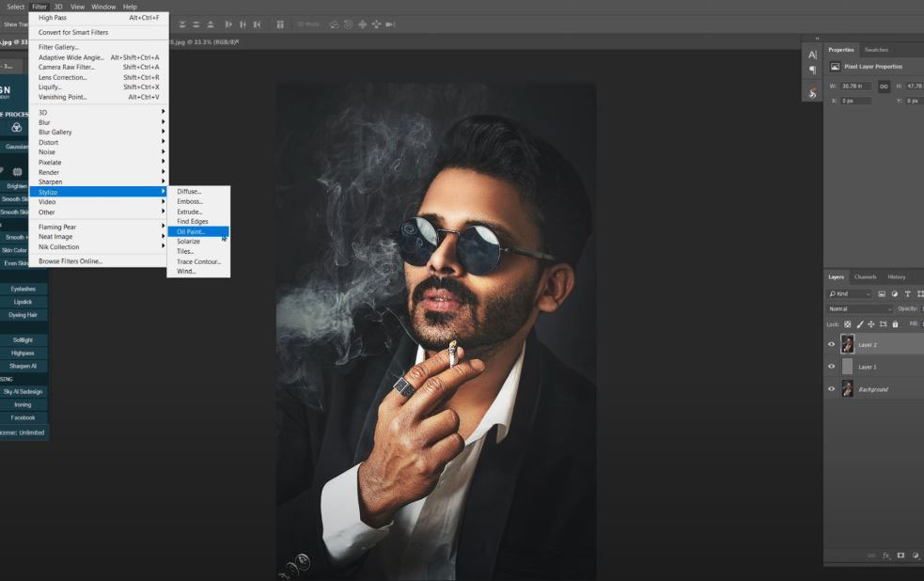Click the lock all padlock icon
Viewport: 924px width, 581px height.
[x=895, y=324]
